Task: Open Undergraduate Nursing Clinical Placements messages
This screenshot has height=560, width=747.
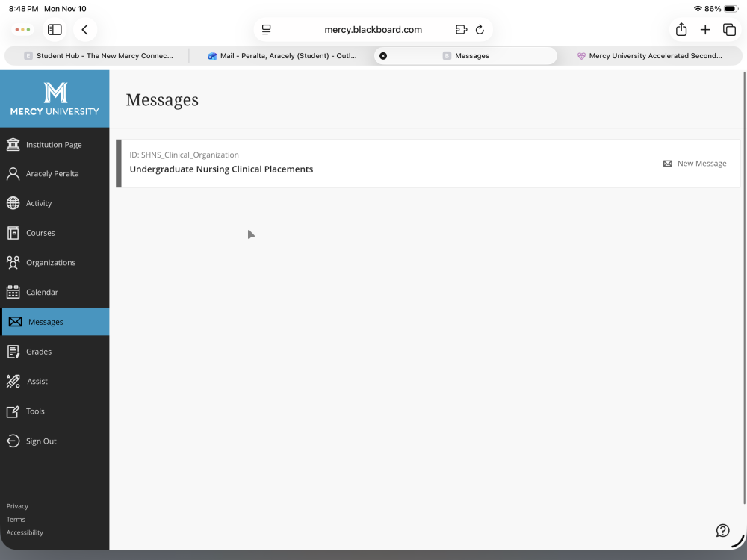Action: pyautogui.click(x=221, y=169)
